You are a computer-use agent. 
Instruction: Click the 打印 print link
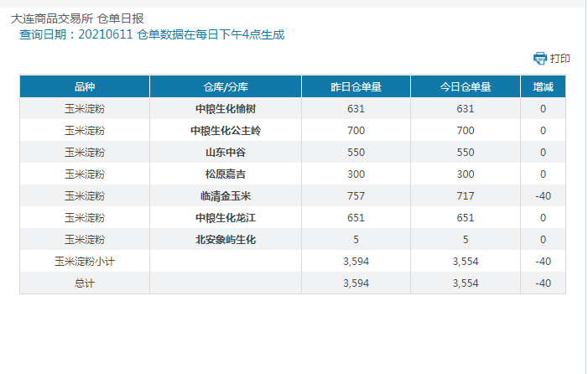(x=559, y=59)
